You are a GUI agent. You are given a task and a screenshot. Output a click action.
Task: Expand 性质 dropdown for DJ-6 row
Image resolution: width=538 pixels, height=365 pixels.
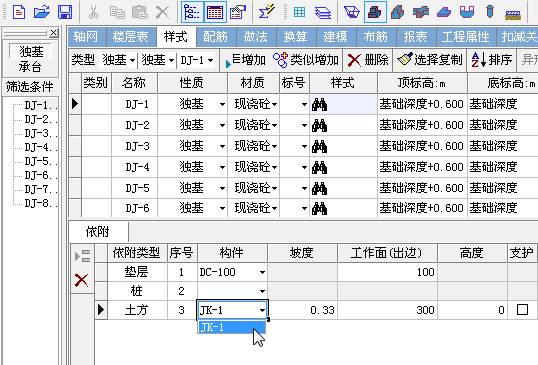(x=222, y=208)
